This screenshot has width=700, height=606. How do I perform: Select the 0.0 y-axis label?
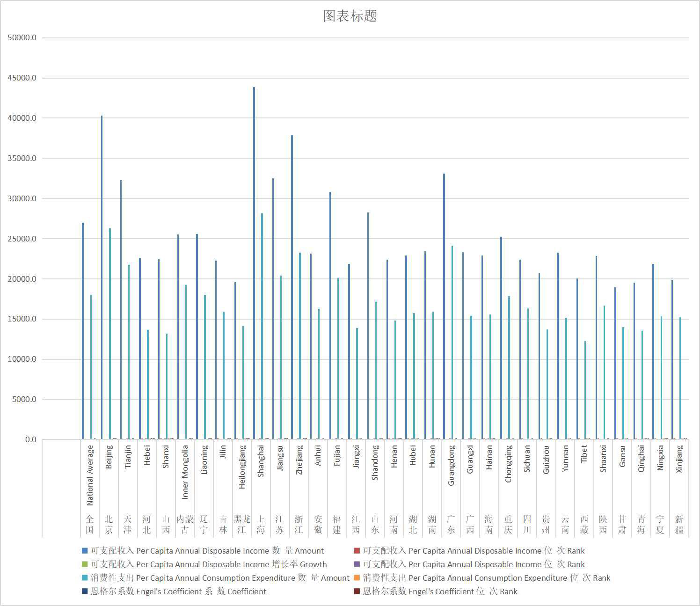(30, 440)
